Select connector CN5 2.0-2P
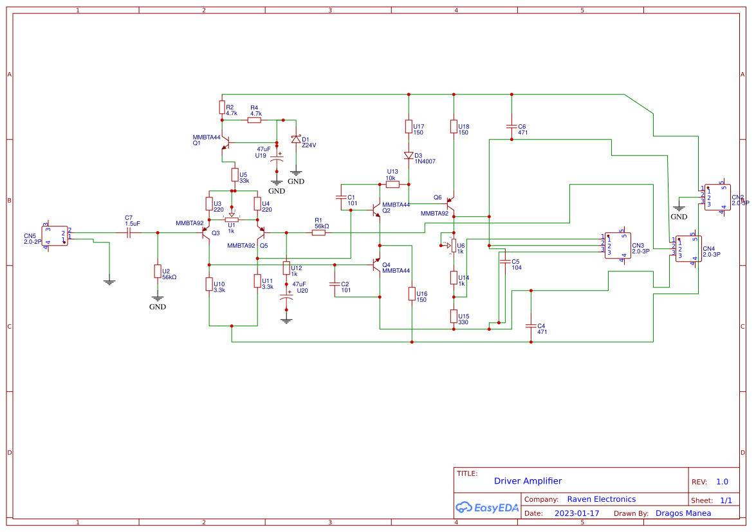Image resolution: width=756 pixels, height=532 pixels. [x=55, y=235]
